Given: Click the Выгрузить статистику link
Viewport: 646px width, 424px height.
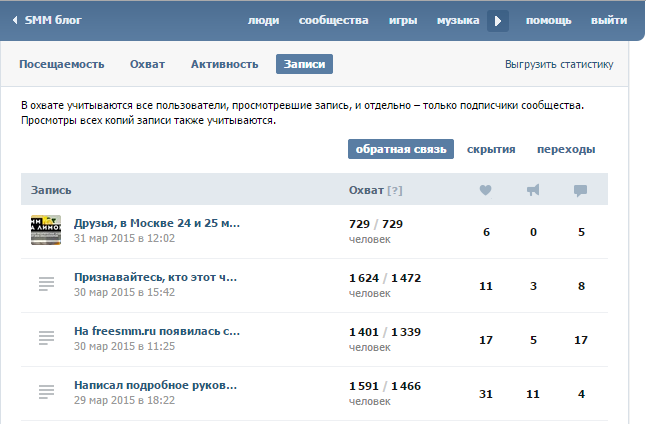Looking at the screenshot, I should pyautogui.click(x=559, y=64).
